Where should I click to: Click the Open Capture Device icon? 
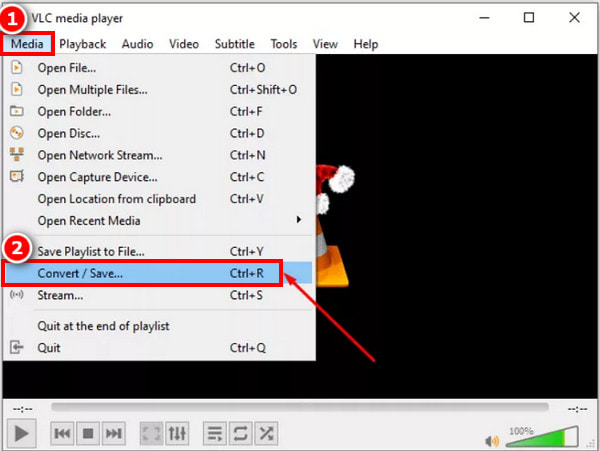16,176
